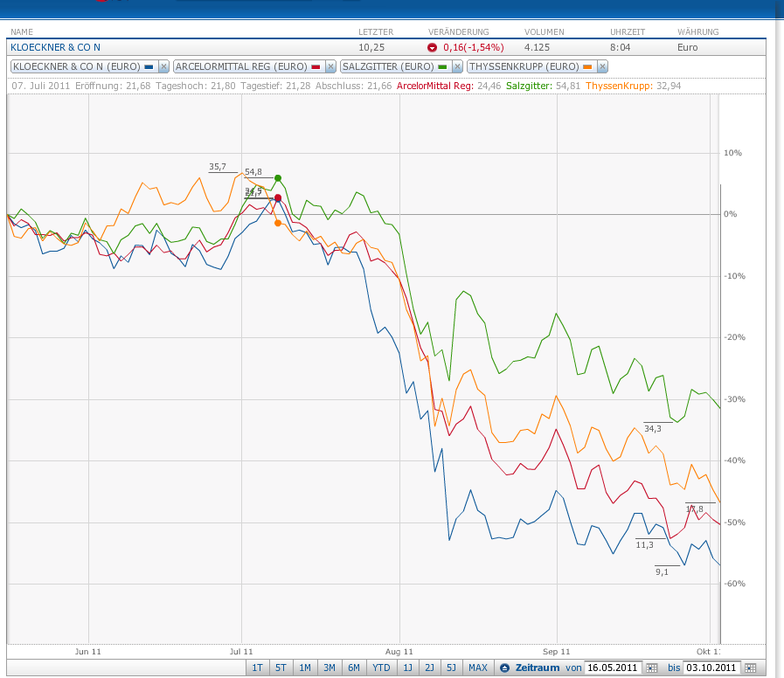Click the round Zeitraum toggle icon

pyautogui.click(x=504, y=668)
